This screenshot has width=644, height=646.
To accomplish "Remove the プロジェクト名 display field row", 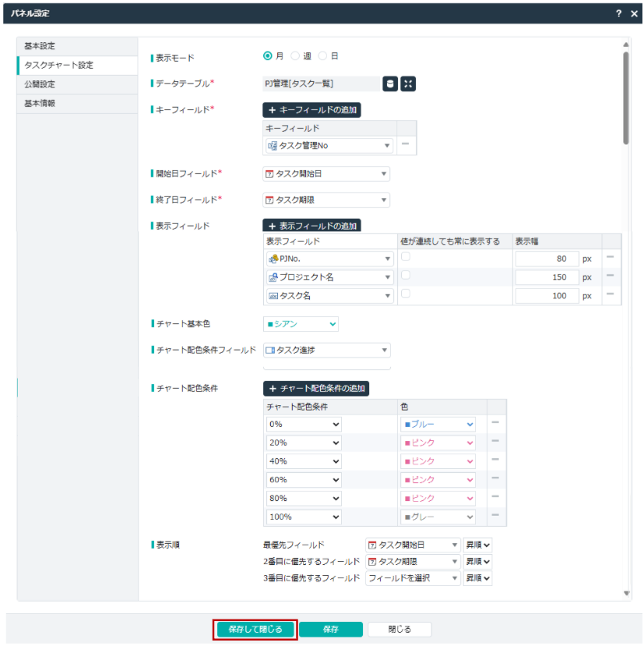I will (611, 276).
